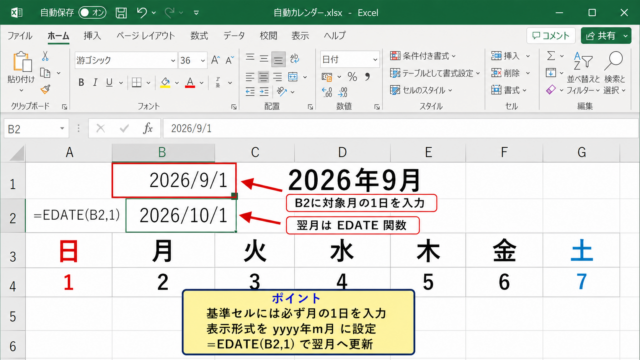Open テーブルとして書式設定 menu
Image resolution: width=640 pixels, height=360 pixels.
point(435,73)
